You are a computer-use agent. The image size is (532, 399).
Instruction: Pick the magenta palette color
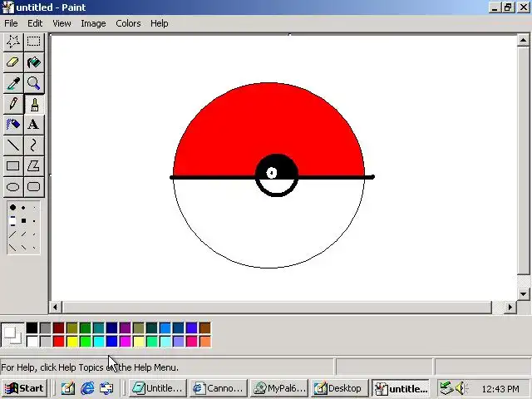coord(126,342)
